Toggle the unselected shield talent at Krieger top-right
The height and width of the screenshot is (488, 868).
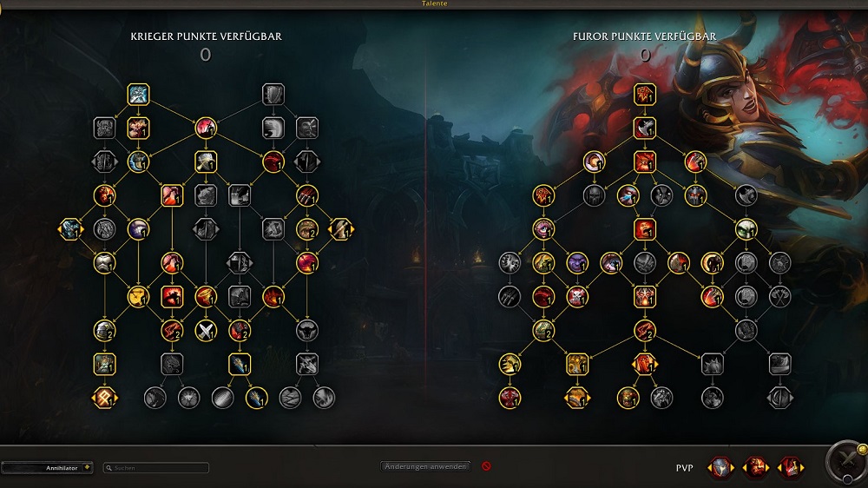point(273,95)
